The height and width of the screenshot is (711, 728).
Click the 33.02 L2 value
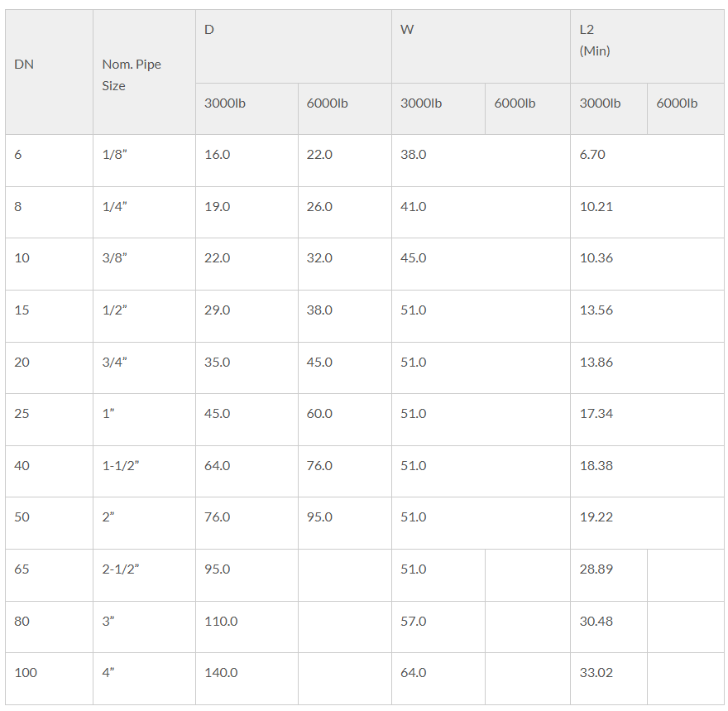pos(596,673)
